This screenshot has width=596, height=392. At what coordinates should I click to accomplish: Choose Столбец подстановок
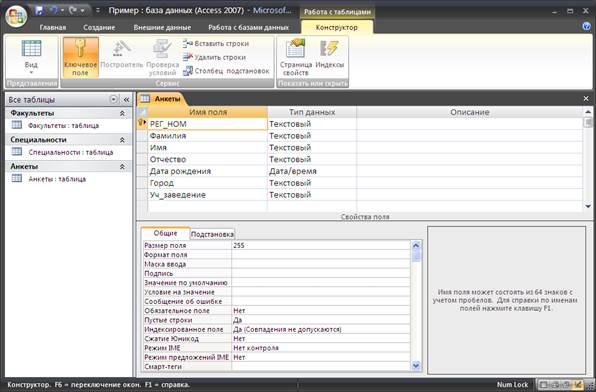226,71
